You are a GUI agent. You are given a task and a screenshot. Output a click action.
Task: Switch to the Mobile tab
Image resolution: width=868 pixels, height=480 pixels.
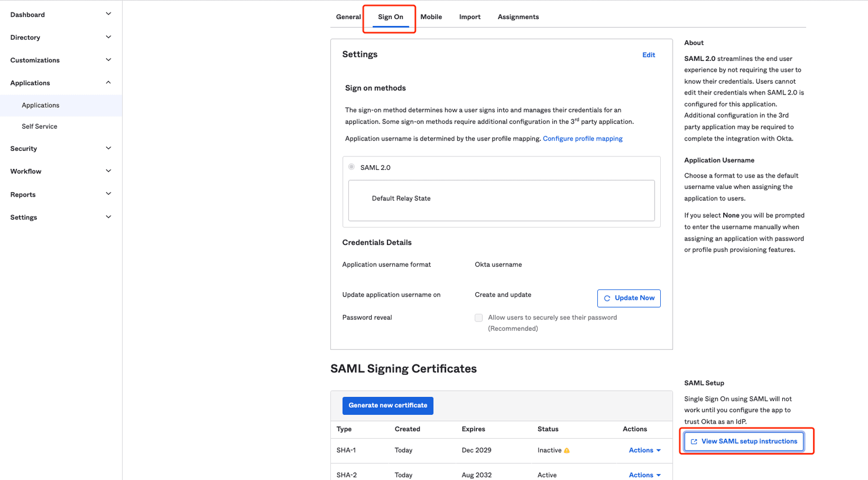431,17
